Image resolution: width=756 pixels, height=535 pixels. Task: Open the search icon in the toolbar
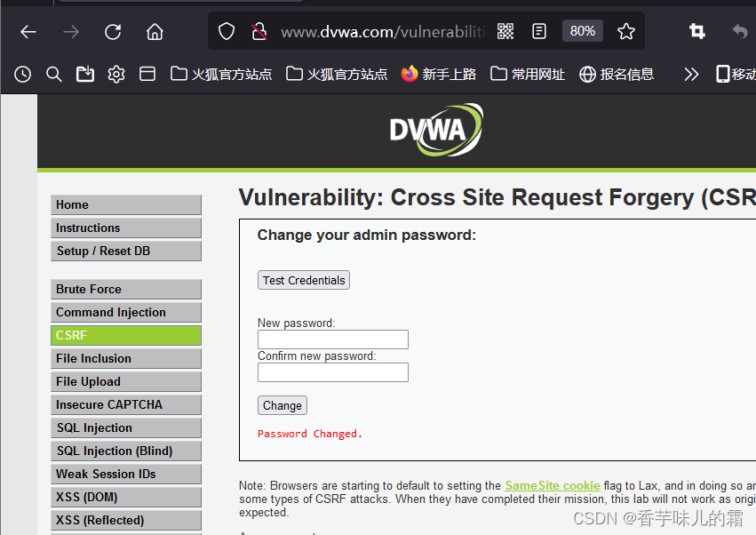tap(53, 74)
